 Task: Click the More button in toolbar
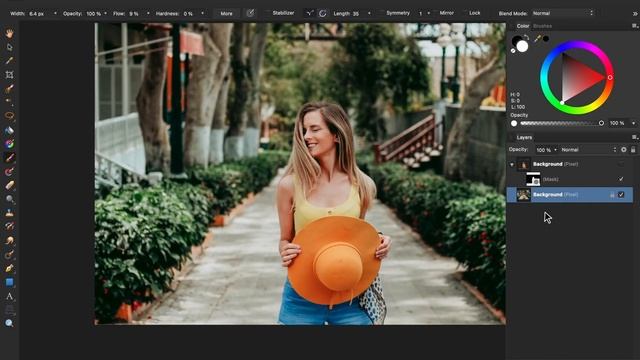tap(227, 13)
